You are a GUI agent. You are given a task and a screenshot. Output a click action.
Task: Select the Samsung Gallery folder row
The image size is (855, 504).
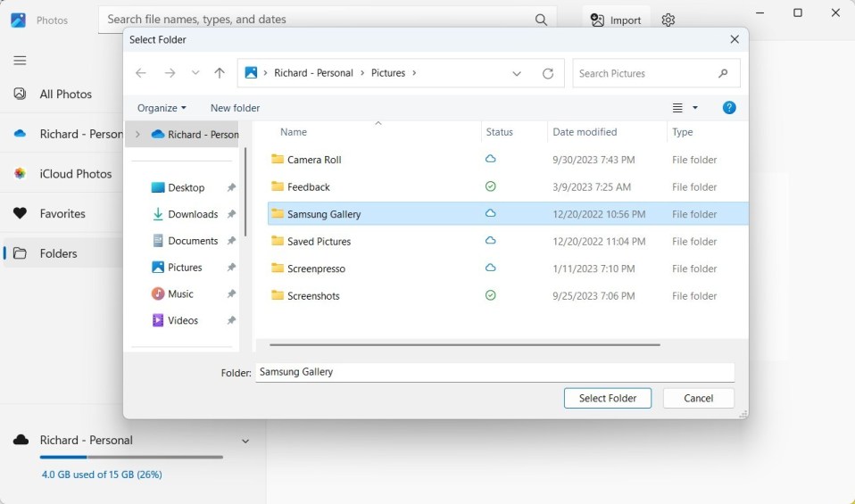508,214
